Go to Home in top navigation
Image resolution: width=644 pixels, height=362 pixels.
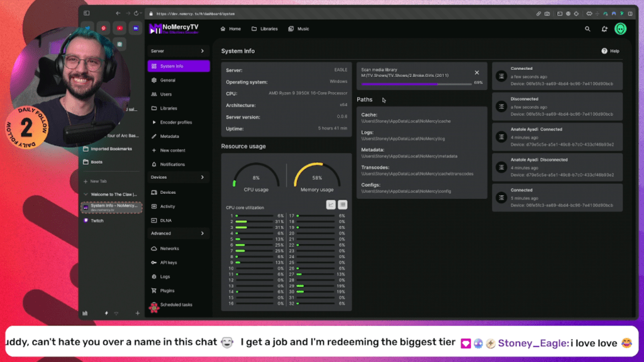[x=231, y=29]
